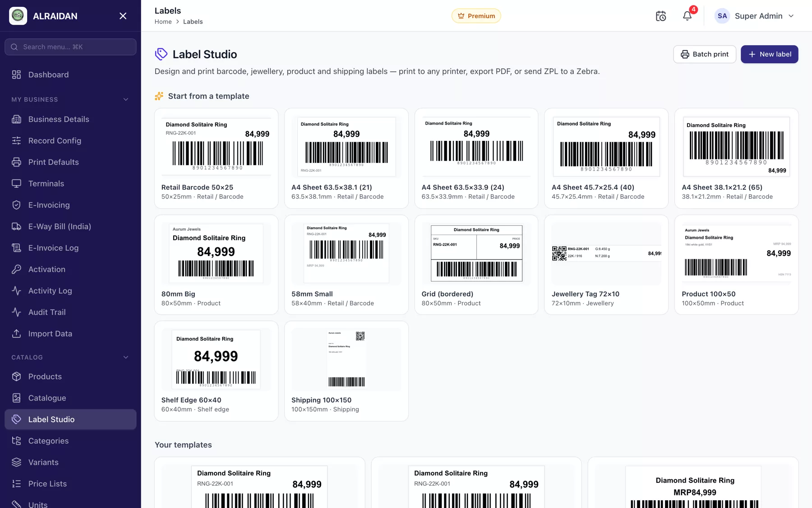
Task: Open the Super Admin account dropdown
Action: pyautogui.click(x=755, y=16)
